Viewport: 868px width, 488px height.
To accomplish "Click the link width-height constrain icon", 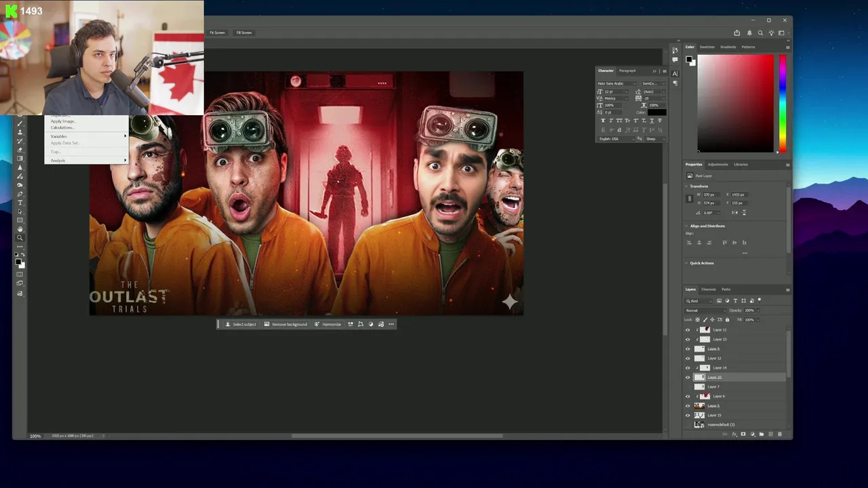I will coord(690,199).
